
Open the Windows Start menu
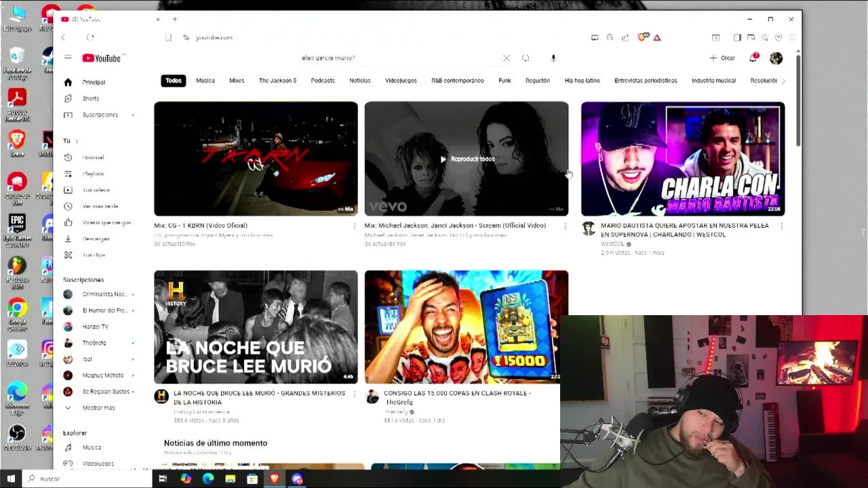11,479
